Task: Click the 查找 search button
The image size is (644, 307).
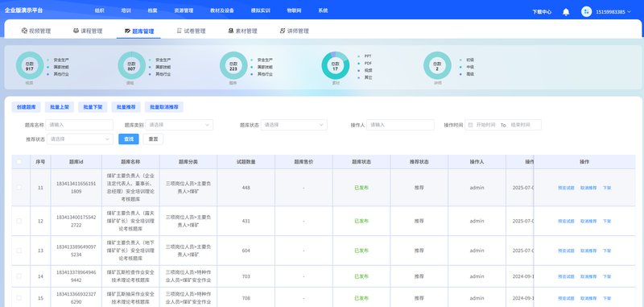Action: [x=129, y=139]
